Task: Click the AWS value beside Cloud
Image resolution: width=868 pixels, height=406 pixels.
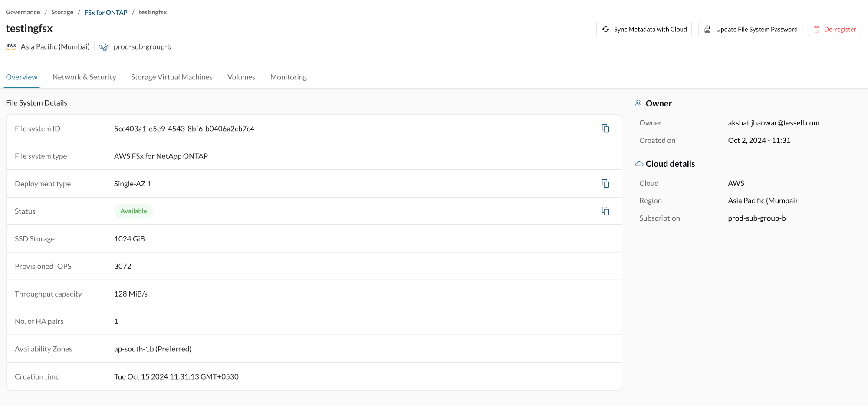Action: (x=736, y=183)
